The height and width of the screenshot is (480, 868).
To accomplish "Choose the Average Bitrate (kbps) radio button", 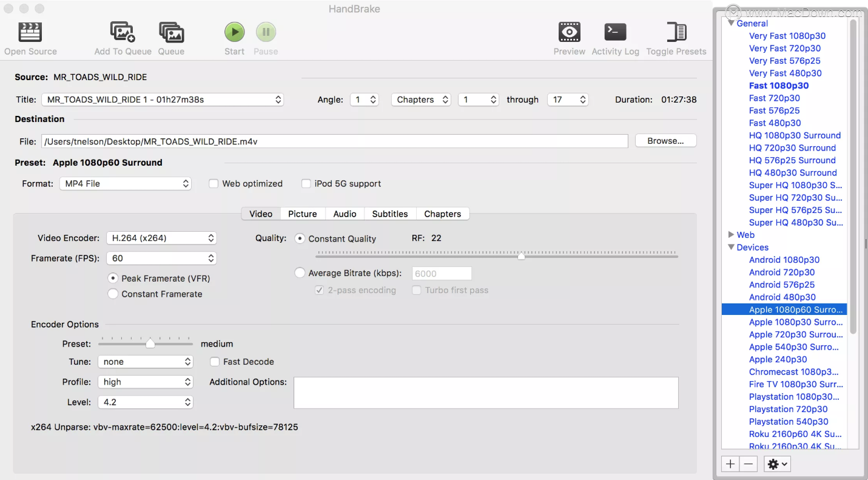I will click(x=300, y=273).
